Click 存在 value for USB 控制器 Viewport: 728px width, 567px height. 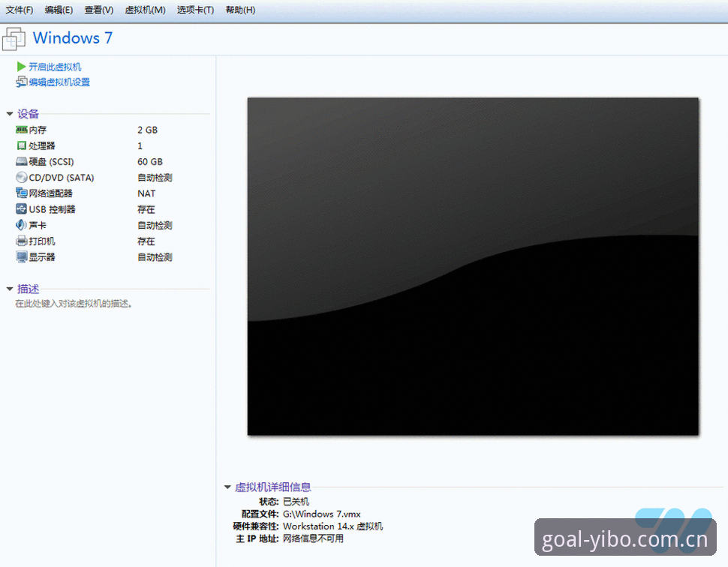pos(146,209)
